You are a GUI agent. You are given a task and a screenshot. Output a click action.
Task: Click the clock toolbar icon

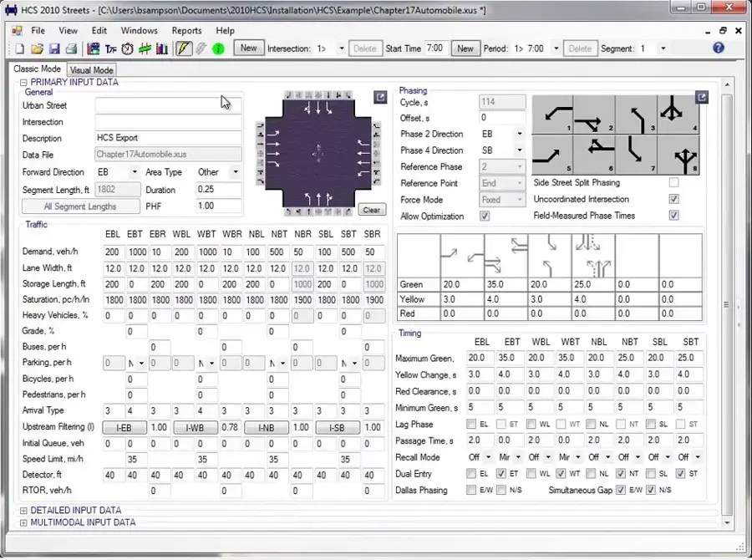(x=127, y=49)
